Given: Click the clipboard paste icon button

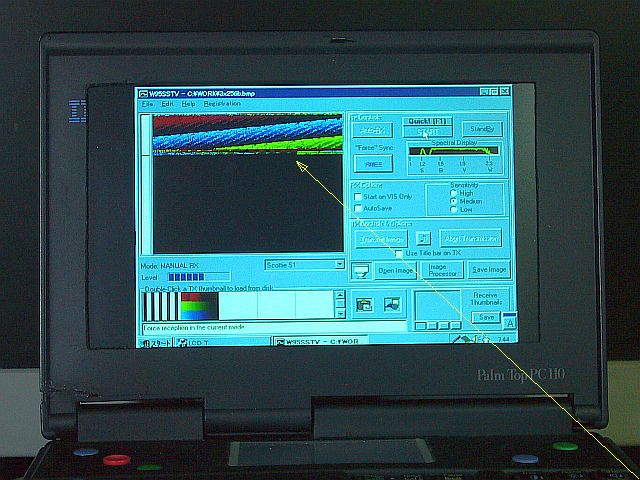Looking at the screenshot, I should pos(363,304).
